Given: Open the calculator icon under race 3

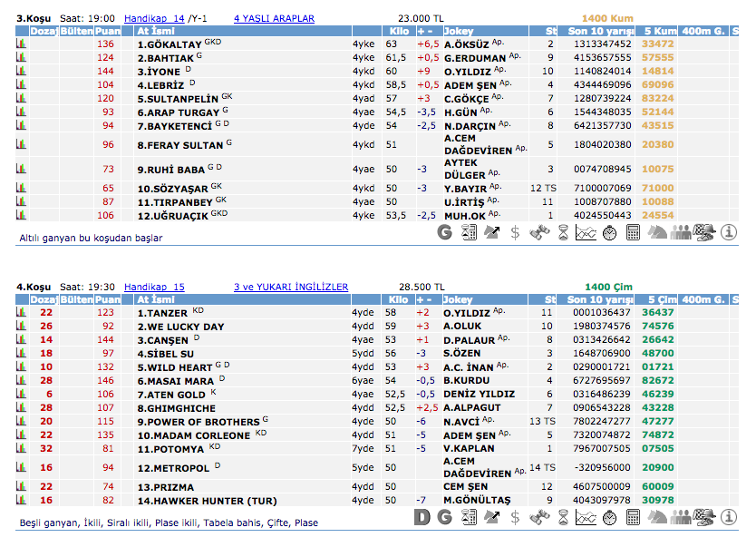Looking at the screenshot, I should click(633, 233).
